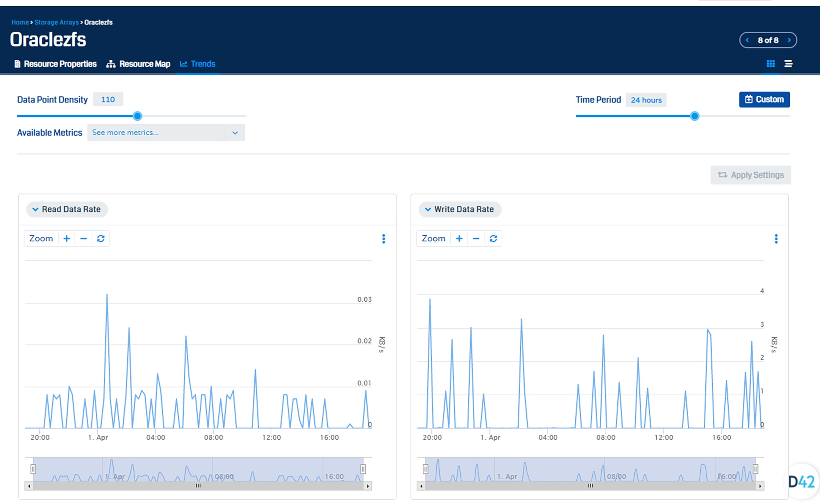The height and width of the screenshot is (504, 820).
Task: Zoom out on Read Data Rate chart
Action: click(x=83, y=239)
